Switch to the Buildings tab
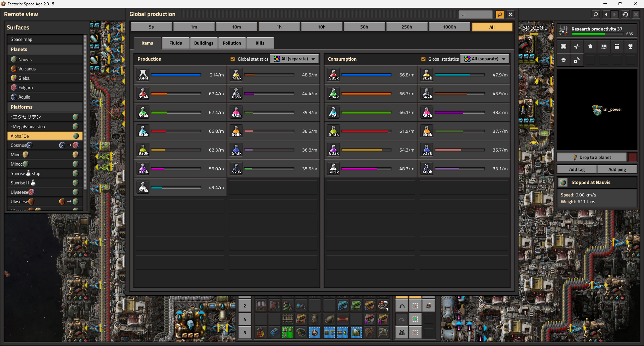 coord(204,43)
